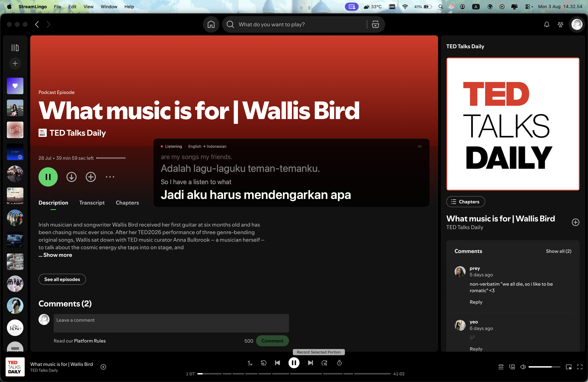
Task: Click the create playlist plus icon
Action: point(15,63)
